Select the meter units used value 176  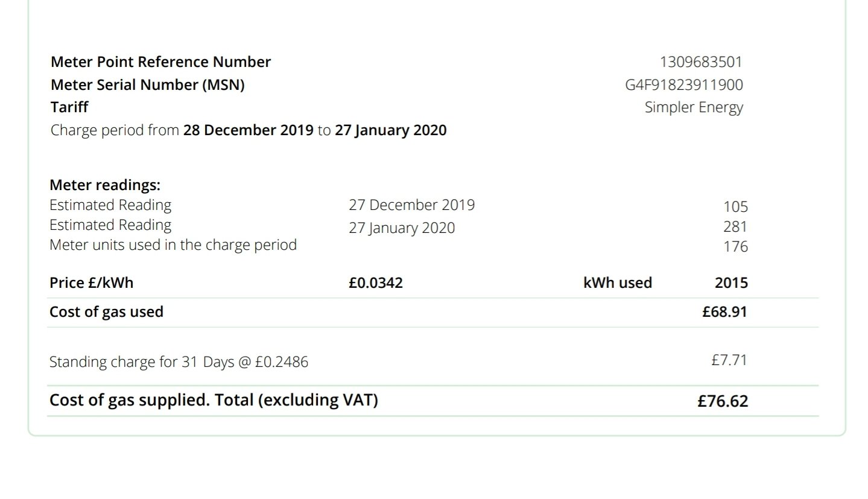735,247
